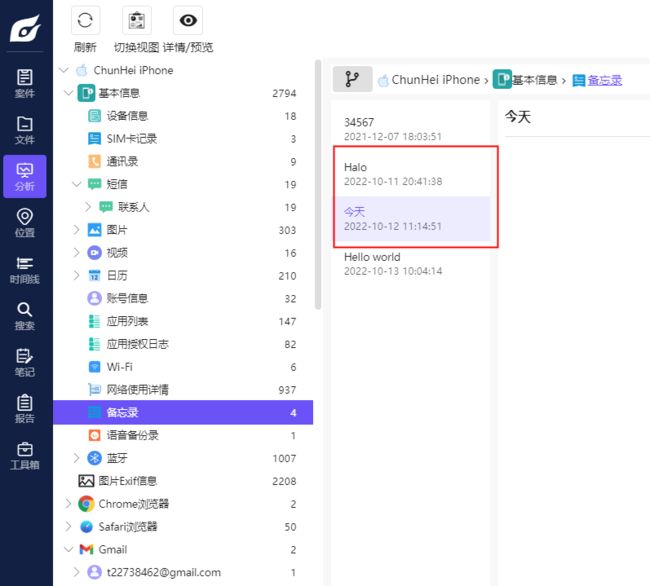
Task: Select 应用授权日志 icon in tree
Action: [95, 344]
